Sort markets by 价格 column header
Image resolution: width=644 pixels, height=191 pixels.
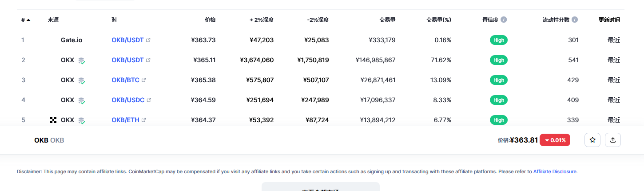(210, 20)
